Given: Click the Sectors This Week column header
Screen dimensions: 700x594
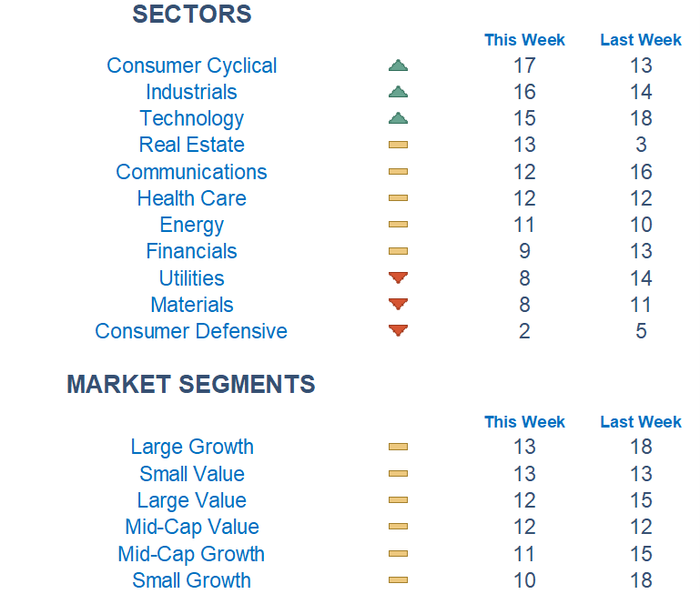Looking at the screenshot, I should [x=524, y=40].
